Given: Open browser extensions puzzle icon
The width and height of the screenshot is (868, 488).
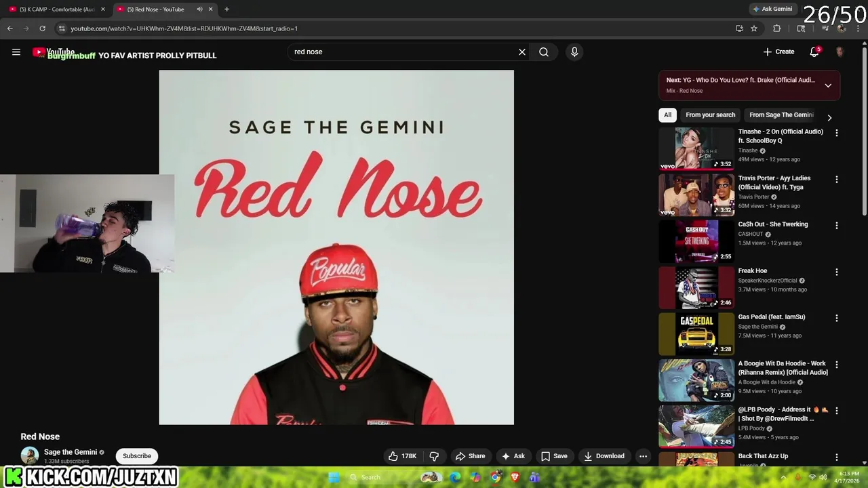Looking at the screenshot, I should pyautogui.click(x=777, y=28).
